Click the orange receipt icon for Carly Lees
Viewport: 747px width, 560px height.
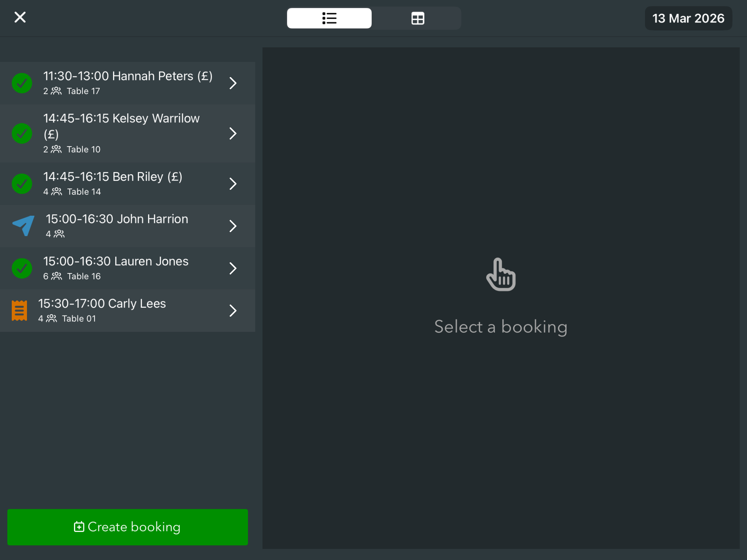point(19,310)
